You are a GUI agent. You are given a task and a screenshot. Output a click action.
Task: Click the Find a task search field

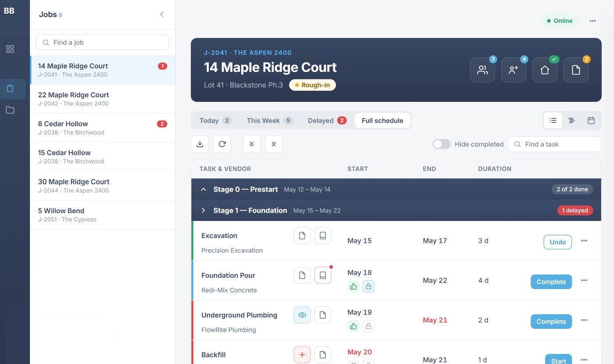point(554,144)
